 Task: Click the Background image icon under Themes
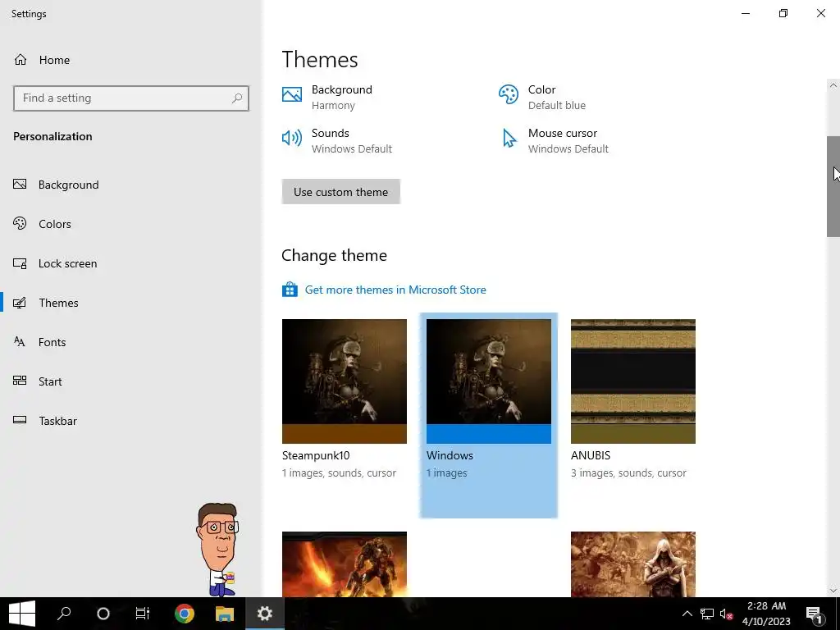point(292,95)
